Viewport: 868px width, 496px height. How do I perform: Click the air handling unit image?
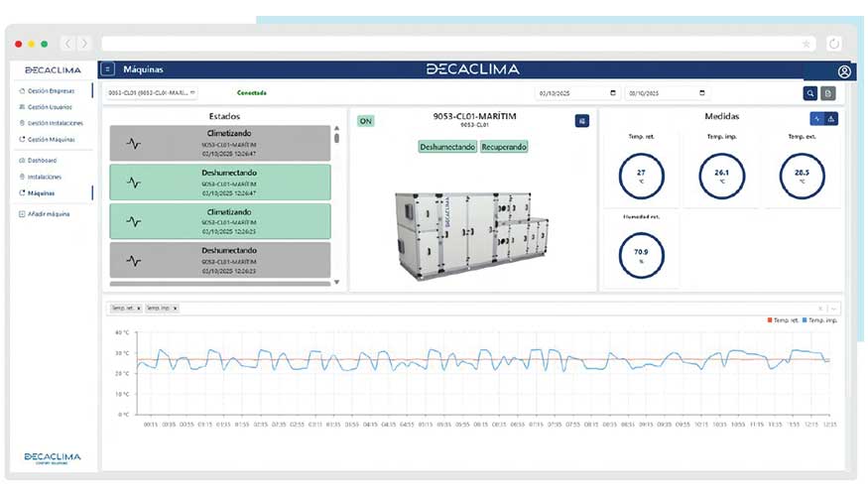[471, 235]
